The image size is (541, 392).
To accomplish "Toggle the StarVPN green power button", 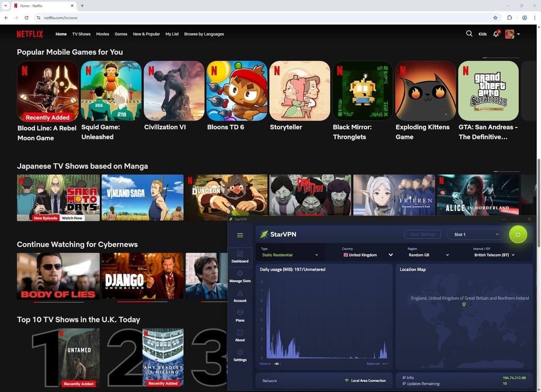I will pyautogui.click(x=518, y=235).
